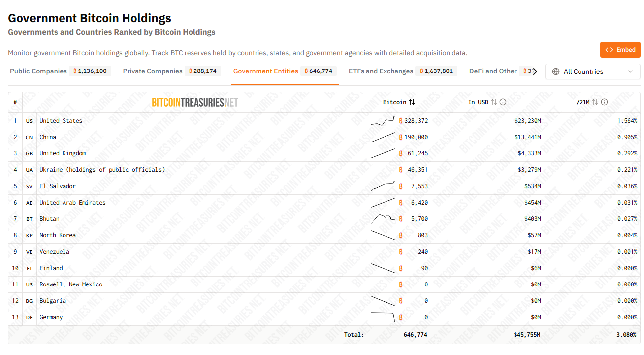
Task: Show info for In USD column
Action: 503,102
